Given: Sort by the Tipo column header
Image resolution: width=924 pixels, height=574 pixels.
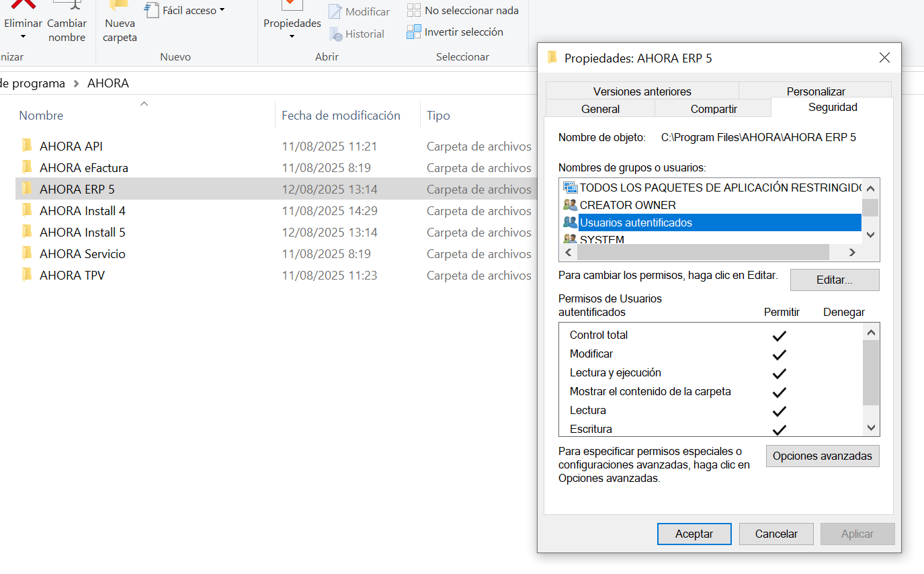Looking at the screenshot, I should coord(438,116).
